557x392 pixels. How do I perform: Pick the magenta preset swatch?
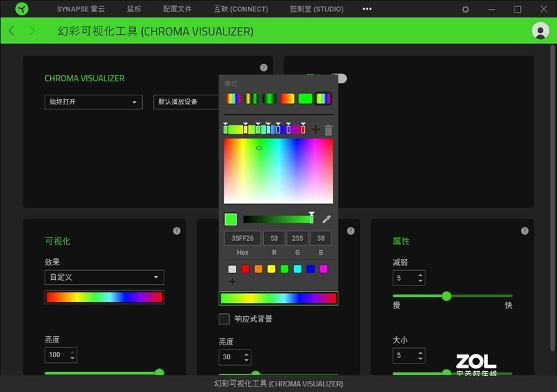(324, 269)
